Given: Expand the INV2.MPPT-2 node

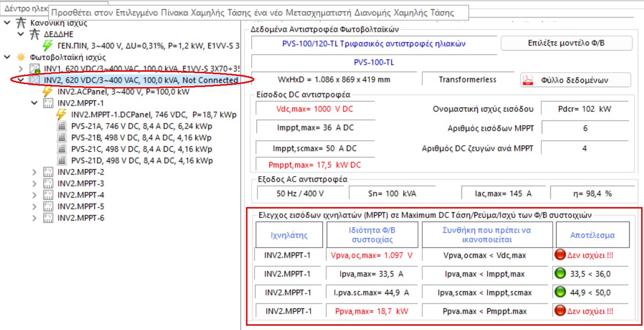Looking at the screenshot, I should [x=34, y=172].
